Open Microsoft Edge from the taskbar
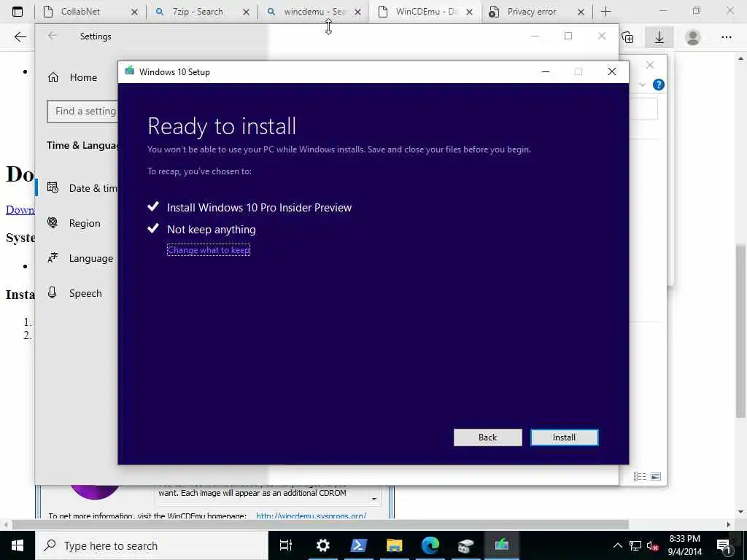Image resolution: width=747 pixels, height=560 pixels. tap(430, 545)
